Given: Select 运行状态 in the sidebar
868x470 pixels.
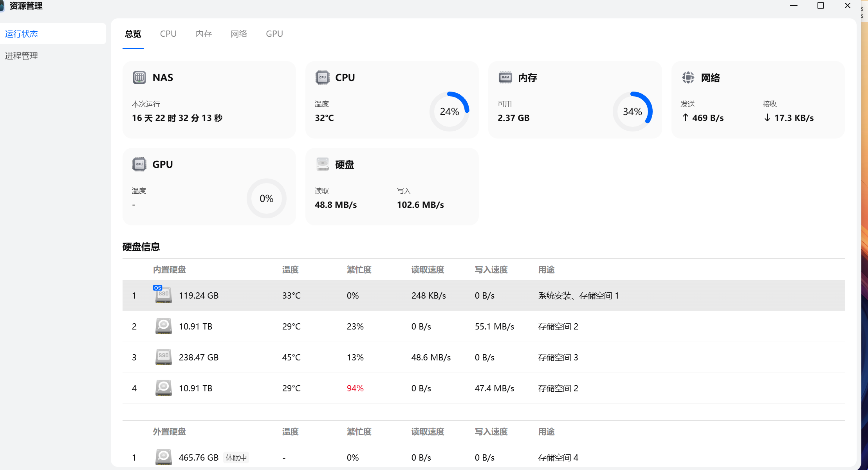Looking at the screenshot, I should [22, 34].
